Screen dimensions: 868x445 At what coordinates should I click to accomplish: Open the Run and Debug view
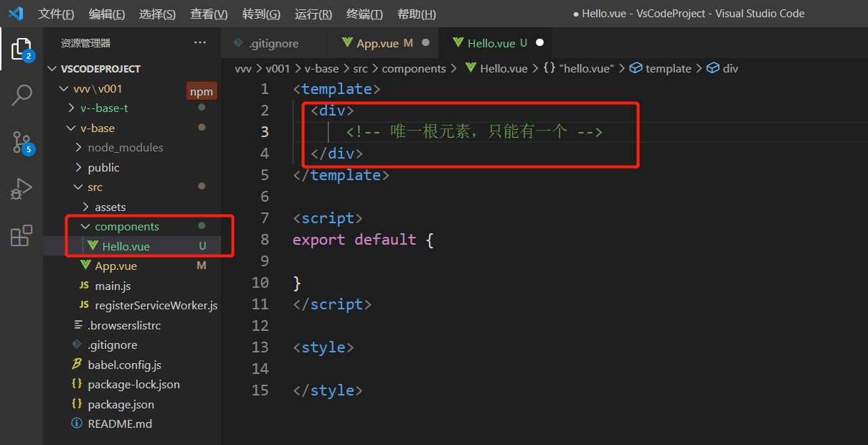click(22, 189)
